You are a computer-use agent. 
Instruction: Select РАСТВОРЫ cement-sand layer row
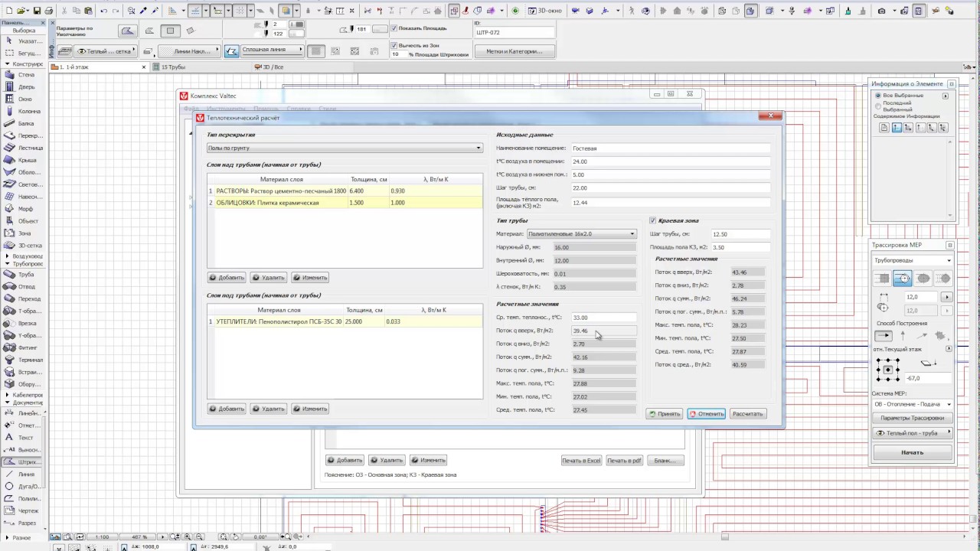(345, 191)
